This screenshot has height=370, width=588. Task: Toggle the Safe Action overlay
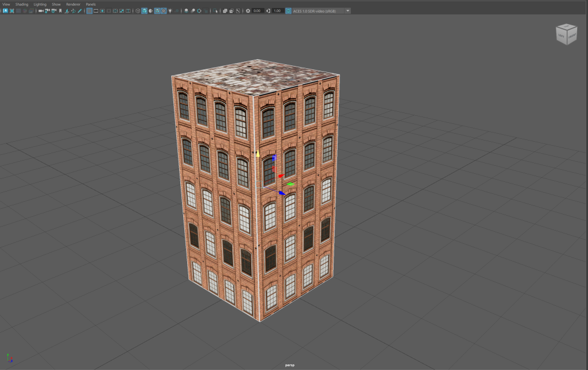pyautogui.click(x=122, y=11)
